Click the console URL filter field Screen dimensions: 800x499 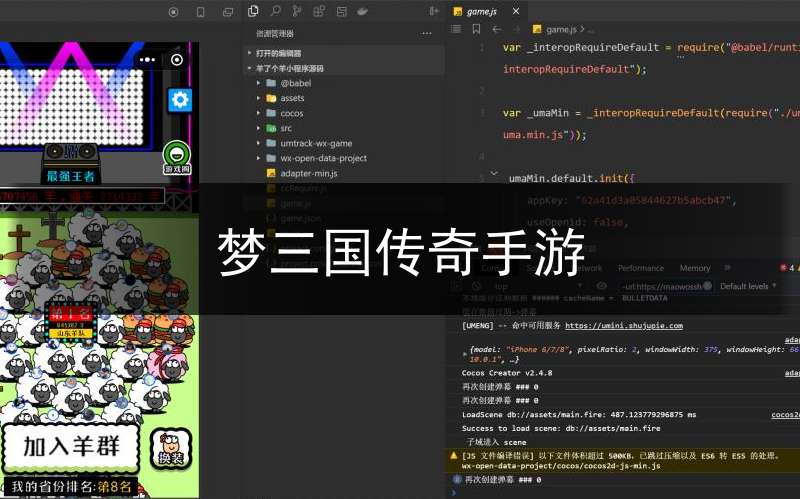(666, 286)
